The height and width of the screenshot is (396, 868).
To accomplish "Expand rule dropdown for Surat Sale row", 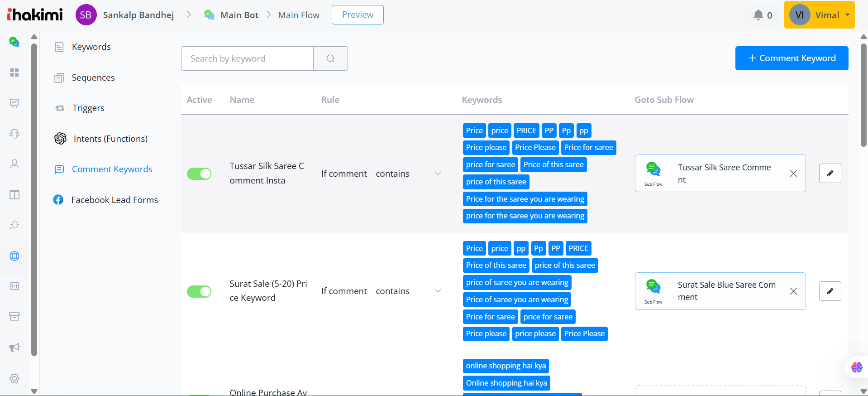I will 438,291.
